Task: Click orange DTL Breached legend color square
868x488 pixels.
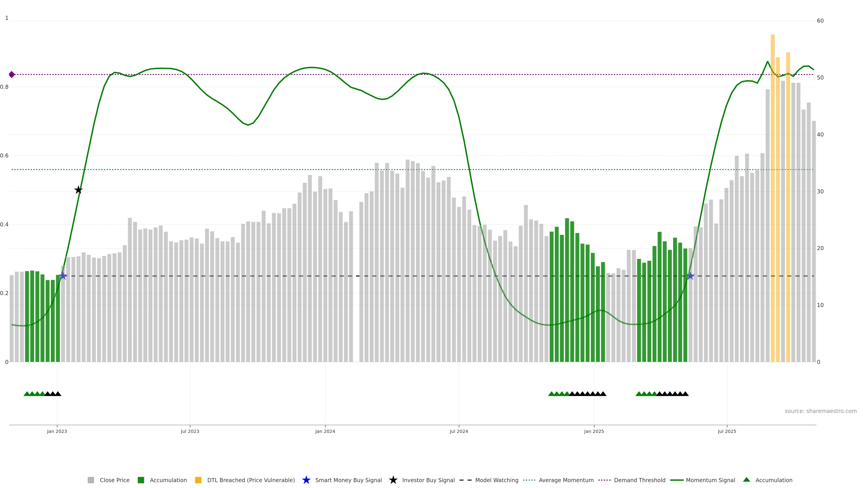Action: tap(198, 480)
